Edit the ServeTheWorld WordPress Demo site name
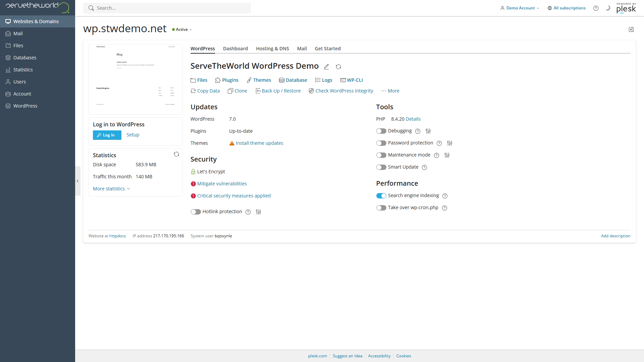 pyautogui.click(x=326, y=67)
